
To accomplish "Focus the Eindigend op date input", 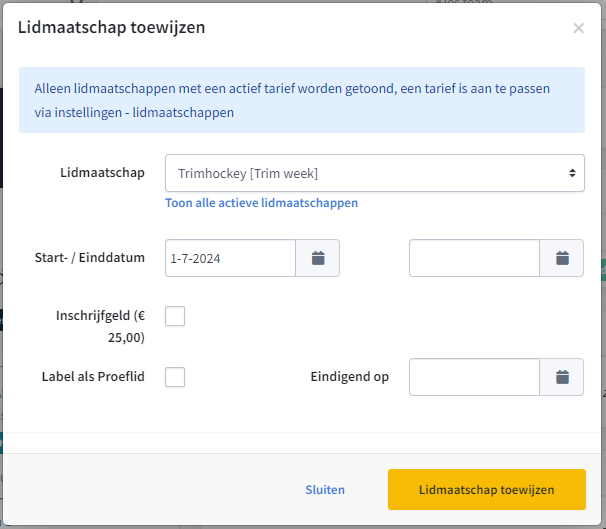I will point(475,377).
